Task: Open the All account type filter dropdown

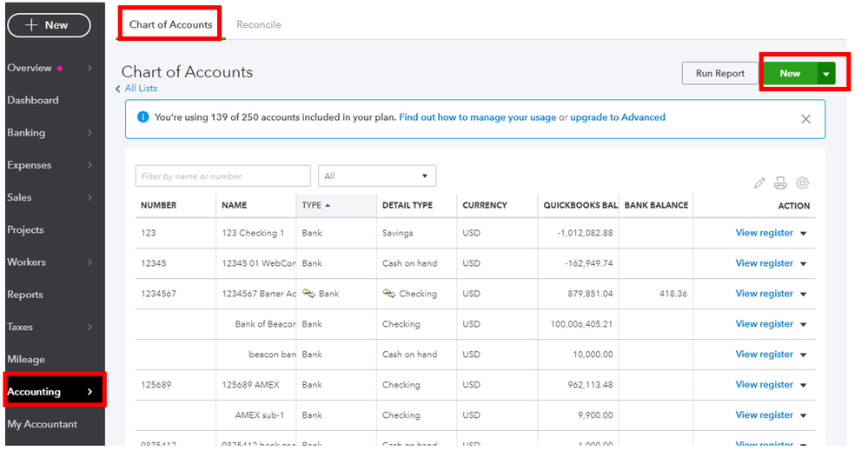Action: [377, 176]
